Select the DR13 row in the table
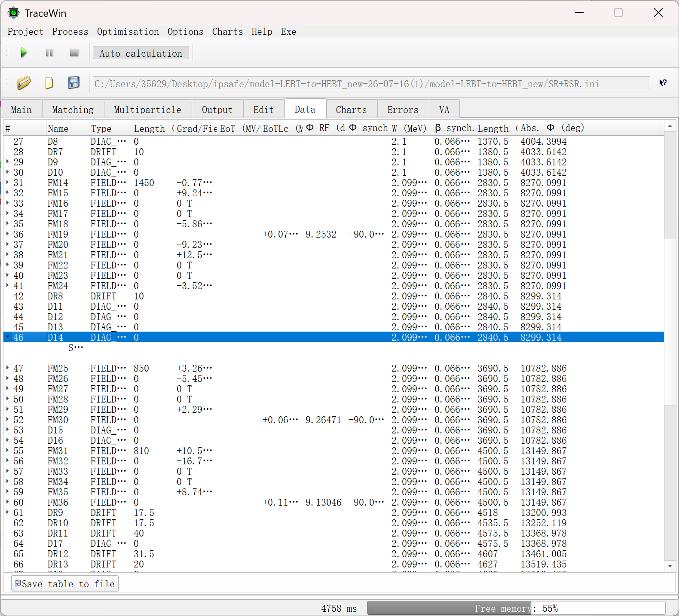Viewport: 679px width, 616px height. (x=333, y=564)
